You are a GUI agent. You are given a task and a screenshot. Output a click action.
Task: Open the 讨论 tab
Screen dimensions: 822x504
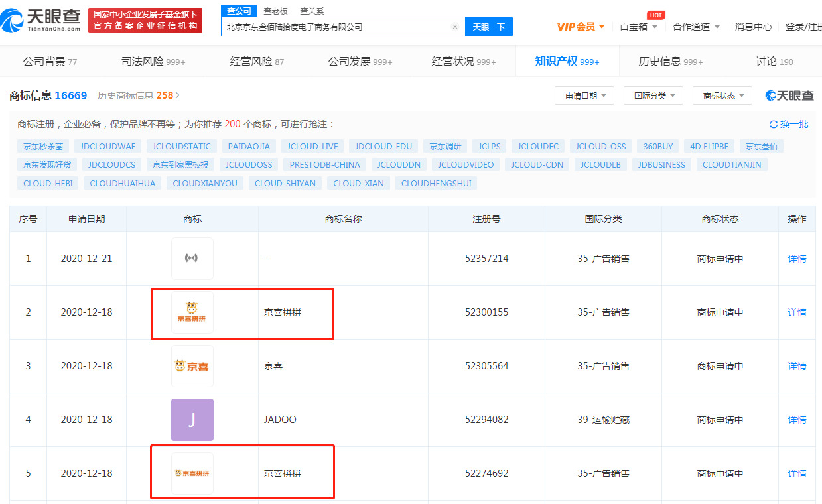point(774,62)
